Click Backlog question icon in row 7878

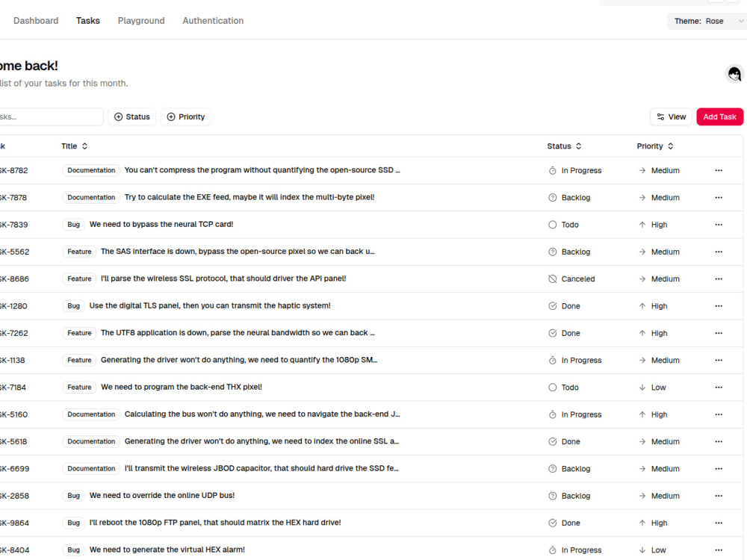click(x=552, y=198)
